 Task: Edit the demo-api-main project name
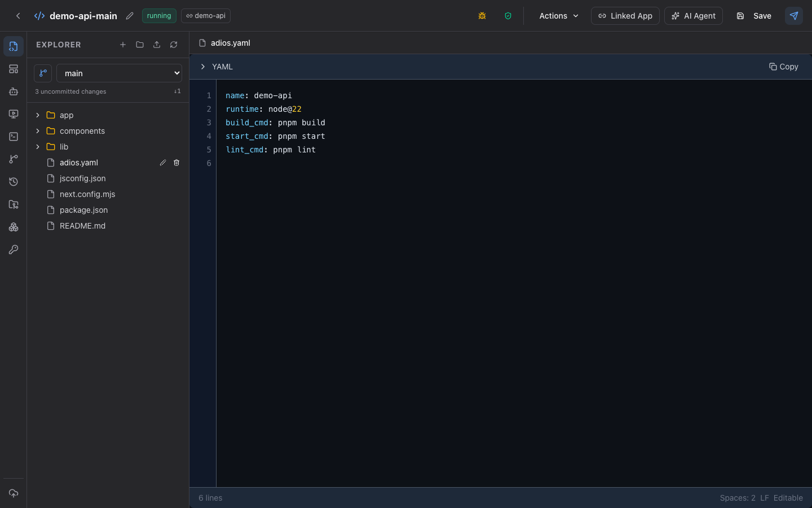point(130,16)
